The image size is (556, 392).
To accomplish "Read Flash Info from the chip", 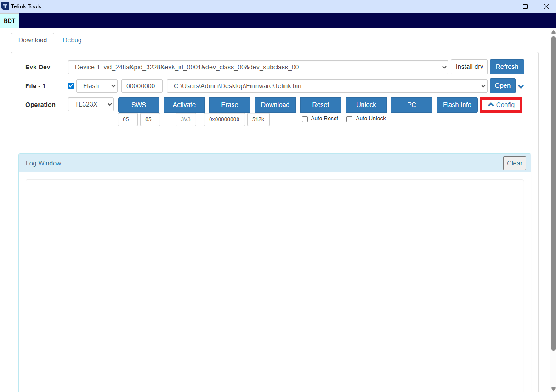I will tap(457, 105).
